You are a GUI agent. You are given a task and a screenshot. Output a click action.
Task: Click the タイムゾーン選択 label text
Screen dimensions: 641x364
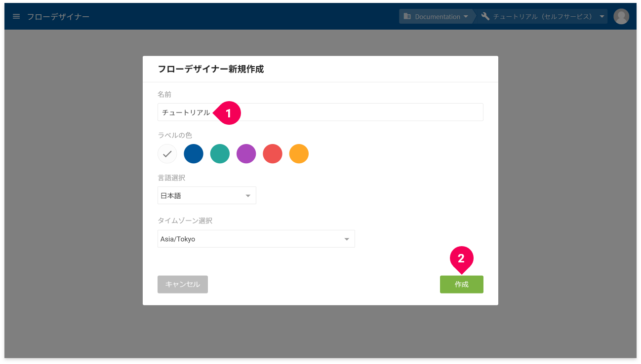[185, 220]
